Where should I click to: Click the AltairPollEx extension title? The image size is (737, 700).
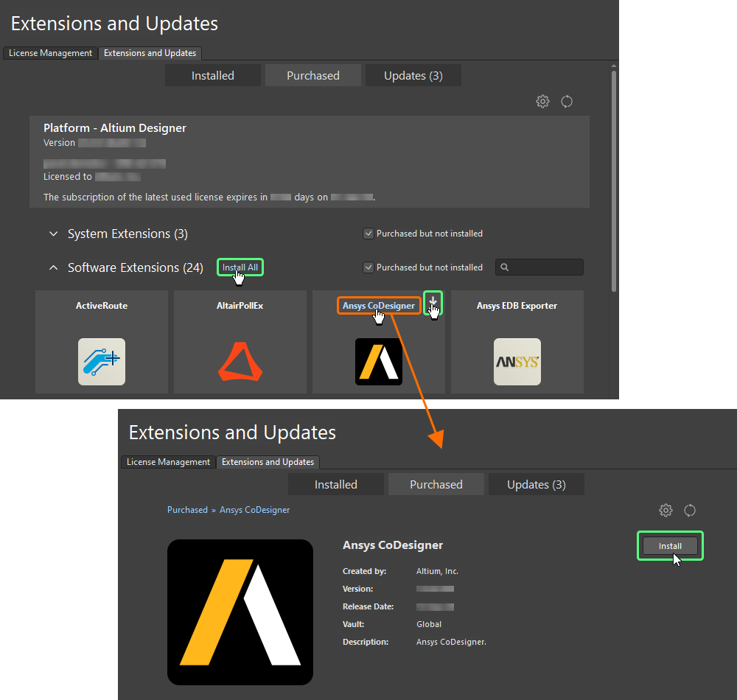(240, 306)
